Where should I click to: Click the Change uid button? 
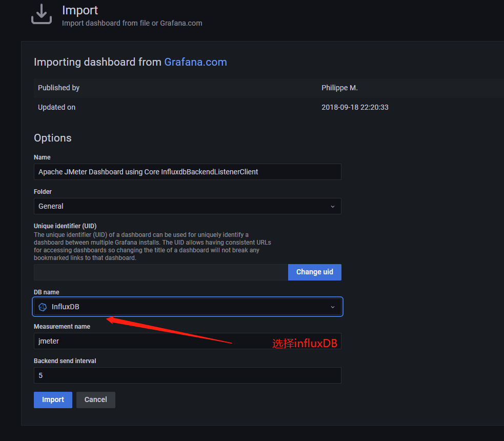pos(315,272)
